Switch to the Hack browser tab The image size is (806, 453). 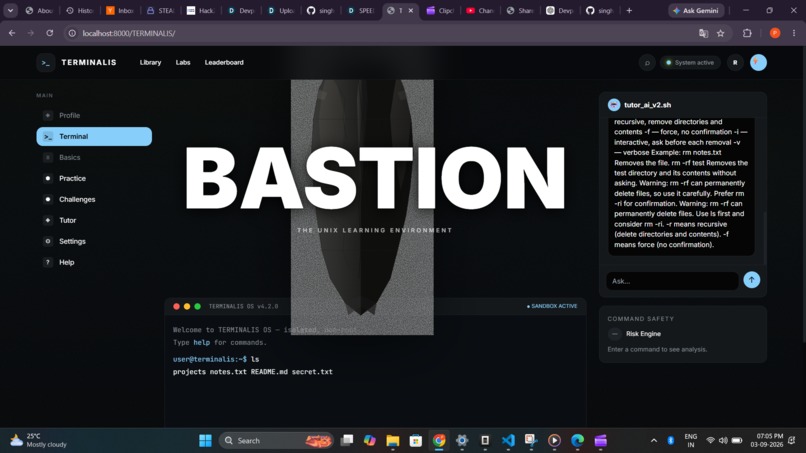point(200,10)
